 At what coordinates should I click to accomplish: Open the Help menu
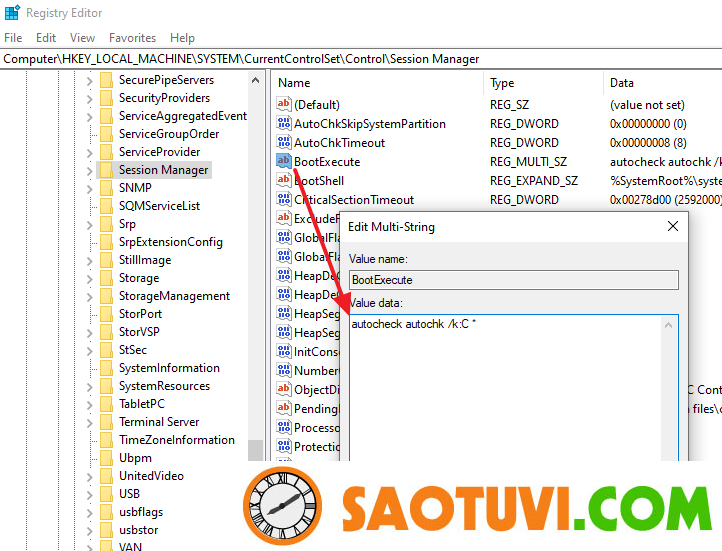182,38
